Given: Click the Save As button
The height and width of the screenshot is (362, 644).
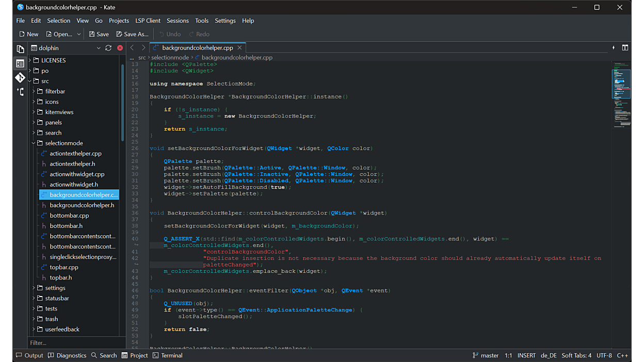Looking at the screenshot, I should 132,34.
